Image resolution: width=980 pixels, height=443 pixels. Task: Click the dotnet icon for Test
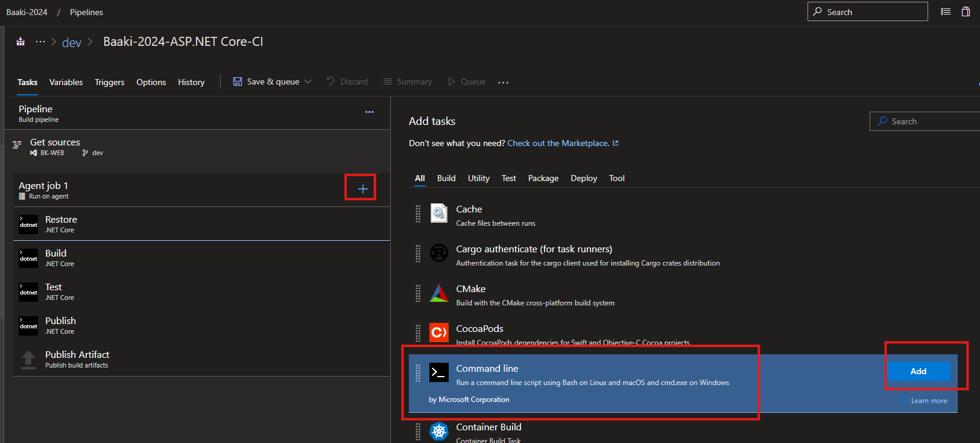point(28,292)
